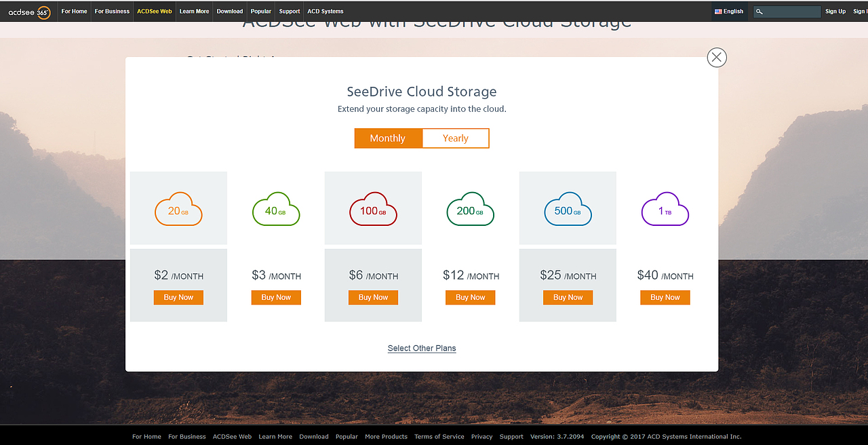Click the 100 GB red cloud icon
Screen dimensions: 868x445
(x=373, y=210)
